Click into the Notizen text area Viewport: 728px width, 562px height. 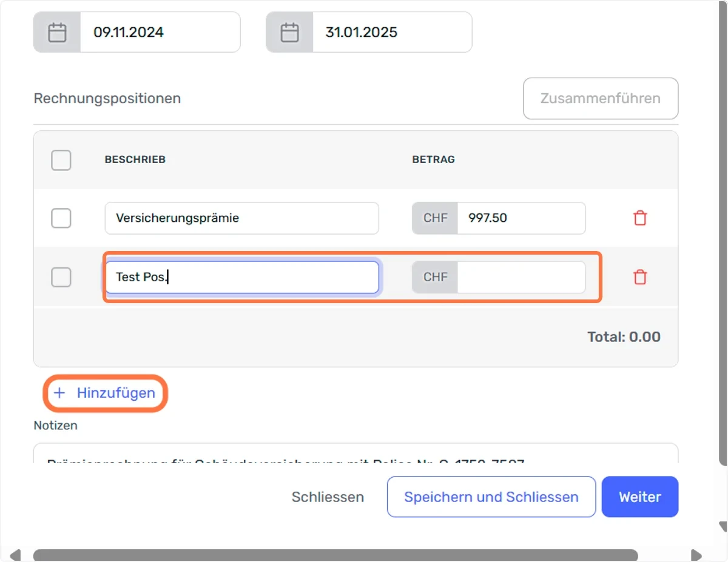pos(356,453)
